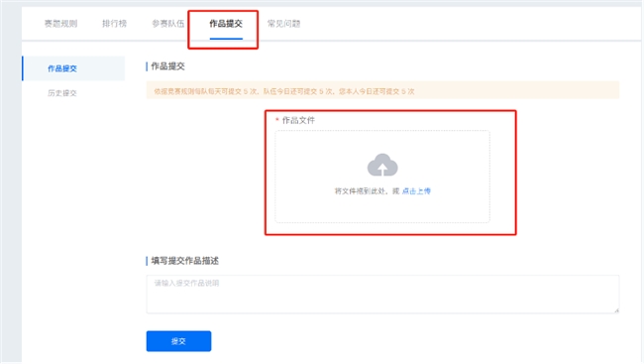The image size is (644, 364).
Task: Focus the 提交作品说明 description textbox
Action: click(382, 295)
